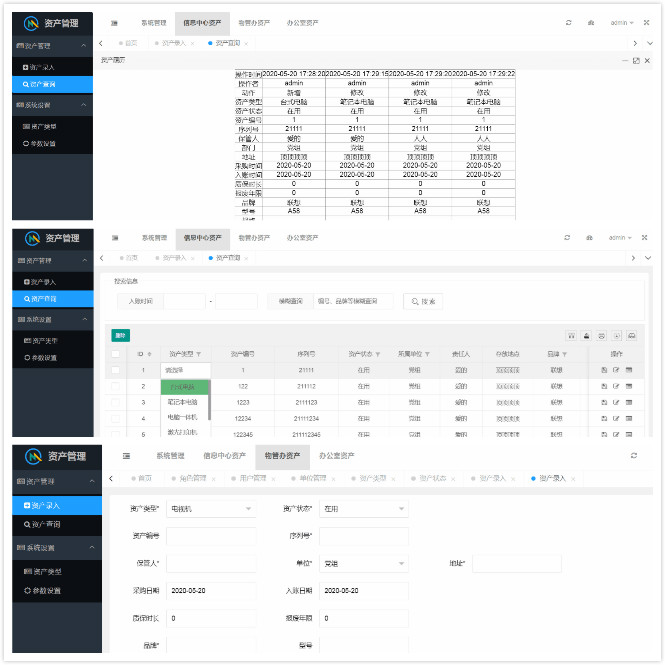Click edit icon for row ID 4
The width and height of the screenshot is (665, 665).
[616, 418]
